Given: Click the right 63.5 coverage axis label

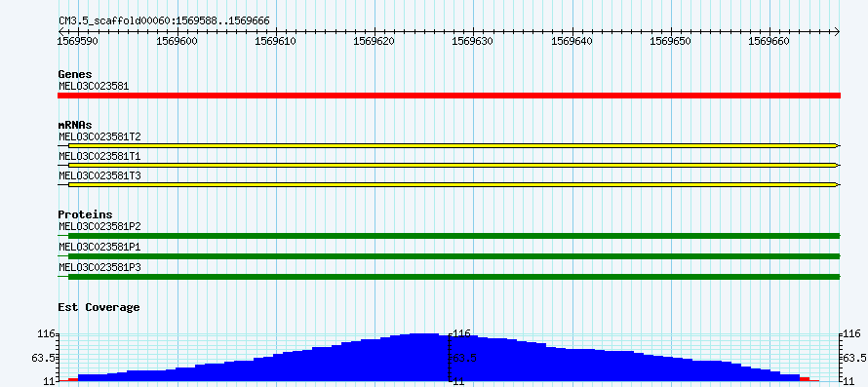Looking at the screenshot, I should click(853, 358).
